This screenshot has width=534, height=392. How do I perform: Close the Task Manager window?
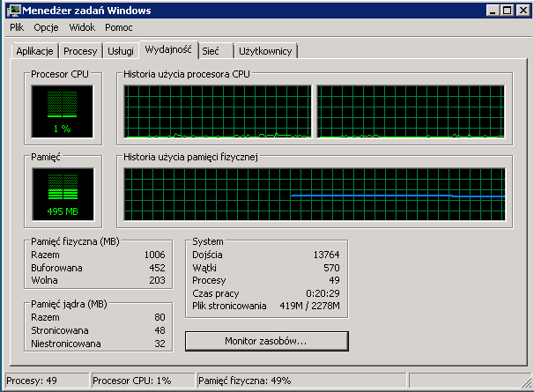tap(523, 11)
